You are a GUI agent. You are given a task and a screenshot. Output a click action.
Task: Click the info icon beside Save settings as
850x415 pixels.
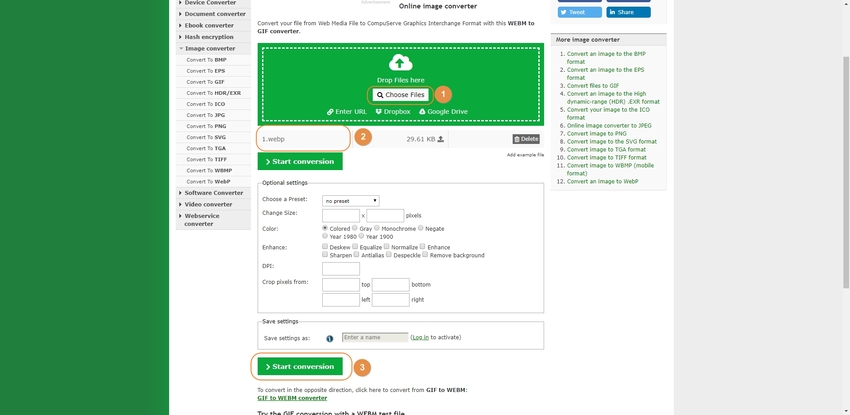[x=330, y=339]
